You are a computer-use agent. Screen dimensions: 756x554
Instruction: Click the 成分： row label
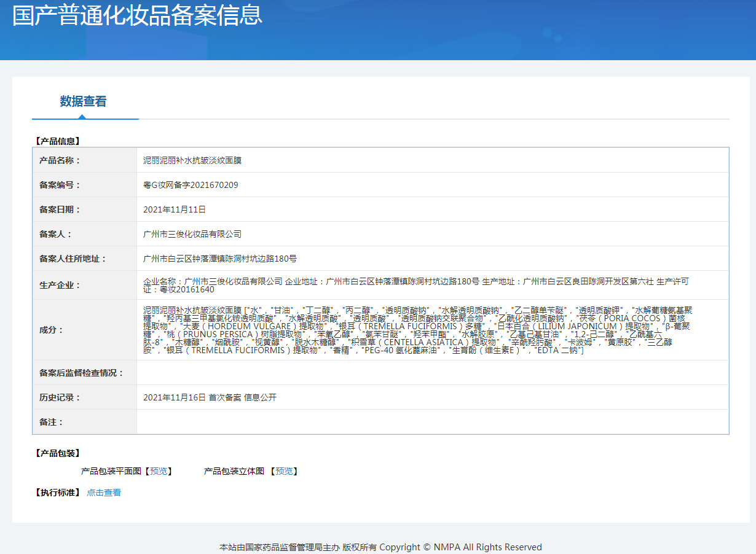[51, 330]
